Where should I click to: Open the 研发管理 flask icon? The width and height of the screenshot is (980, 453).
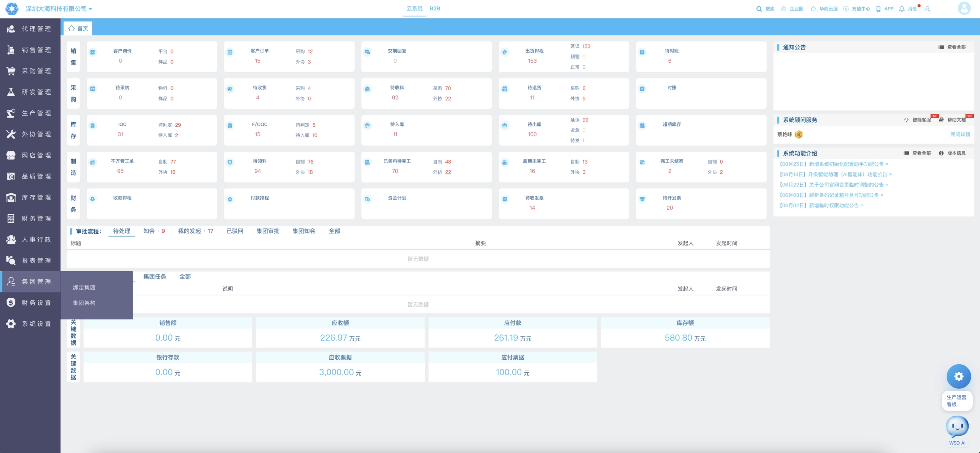pyautogui.click(x=11, y=92)
